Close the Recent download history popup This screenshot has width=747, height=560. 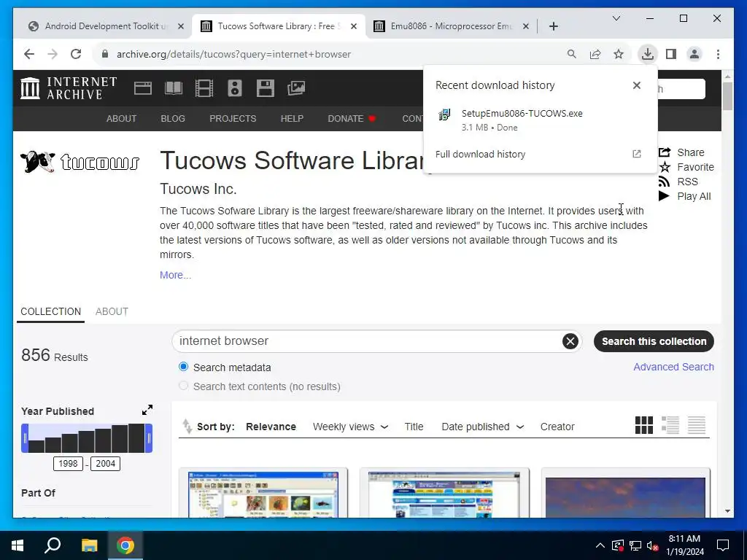[636, 85]
